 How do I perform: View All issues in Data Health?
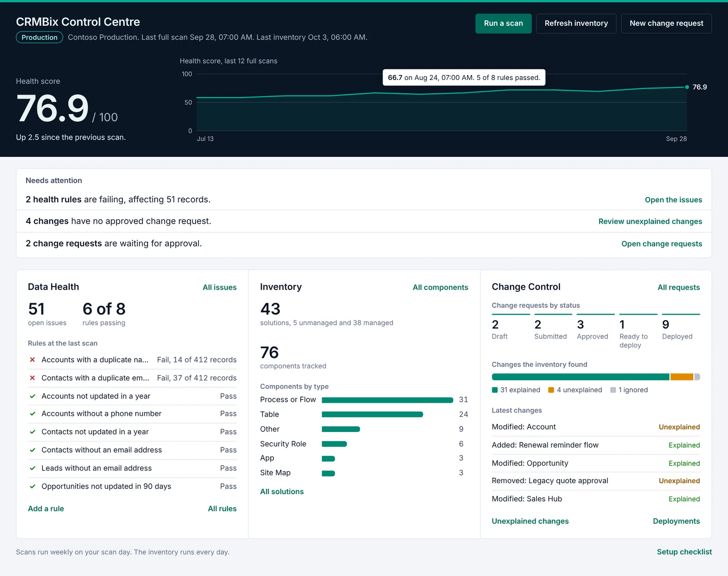tap(220, 287)
